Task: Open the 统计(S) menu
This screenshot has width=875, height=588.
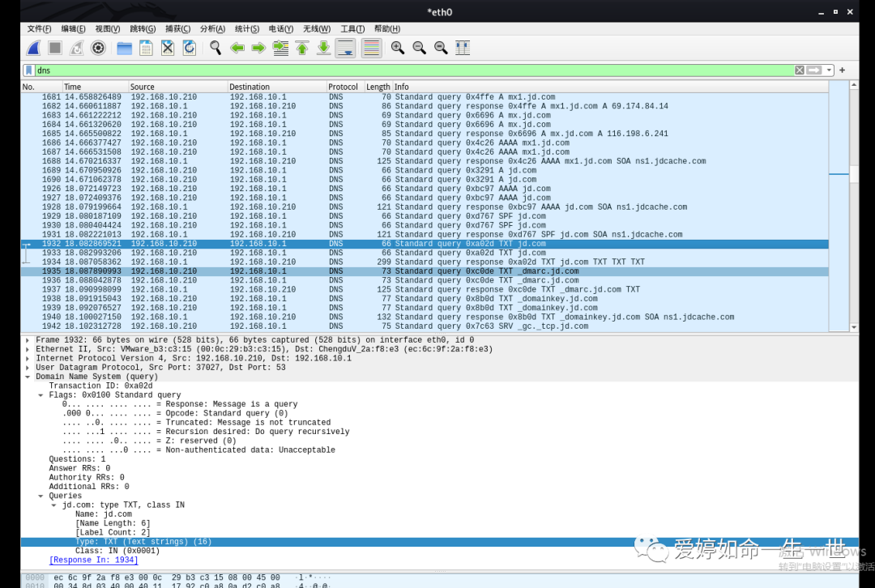Action: point(246,29)
